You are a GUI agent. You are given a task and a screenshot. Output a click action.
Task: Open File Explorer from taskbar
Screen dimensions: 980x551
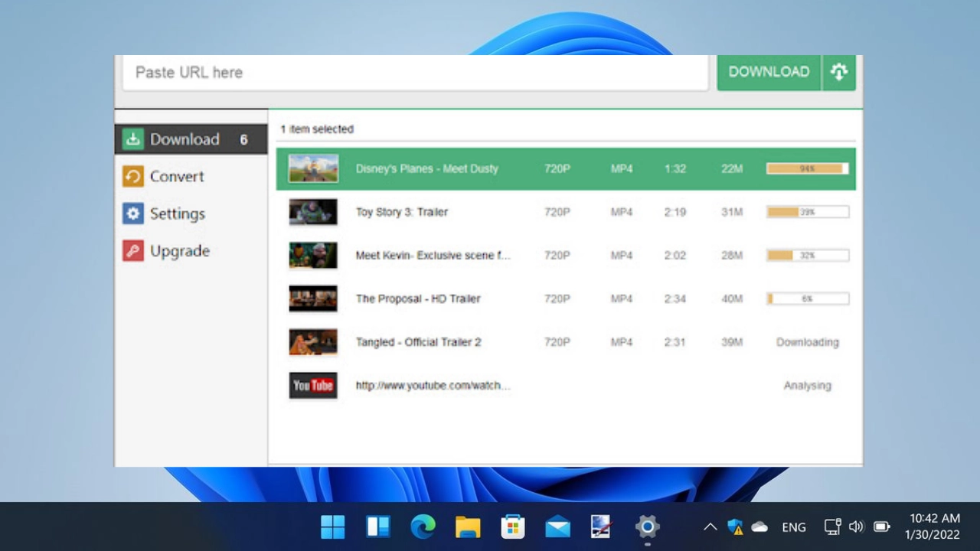click(468, 527)
